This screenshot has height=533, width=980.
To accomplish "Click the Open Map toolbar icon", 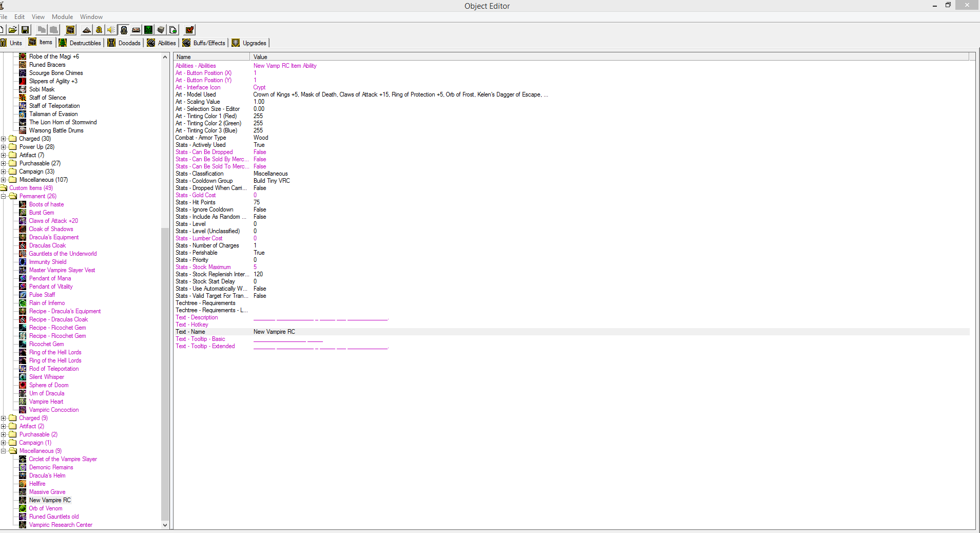I will tap(13, 30).
